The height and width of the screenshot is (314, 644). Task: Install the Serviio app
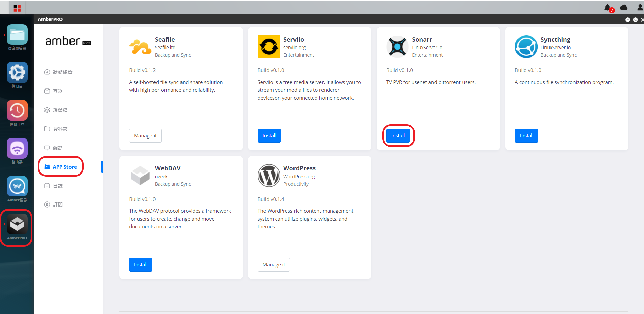click(269, 136)
